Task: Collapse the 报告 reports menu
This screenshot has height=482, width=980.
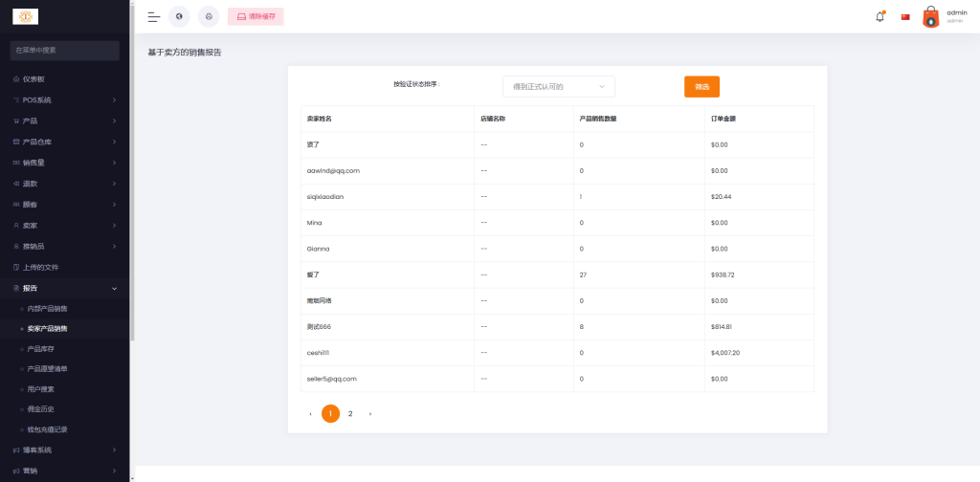Action: pyautogui.click(x=64, y=288)
